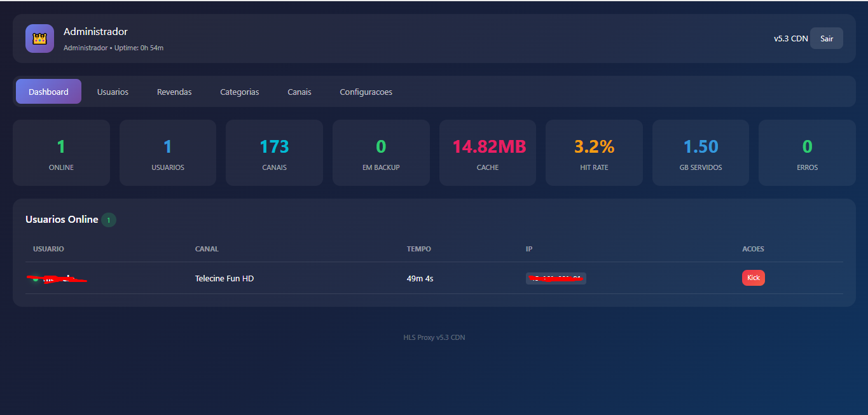Click the crown admin avatar icon

[39, 38]
